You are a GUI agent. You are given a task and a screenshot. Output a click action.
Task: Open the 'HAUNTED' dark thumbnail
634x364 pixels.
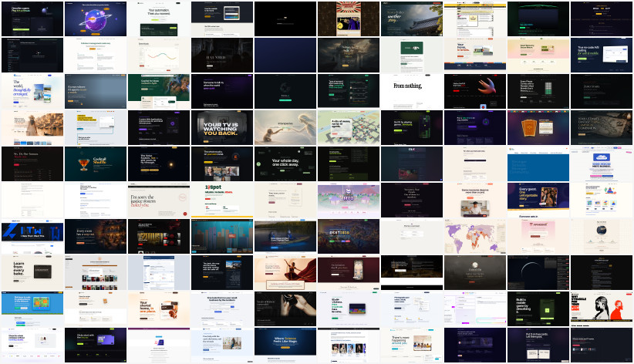coord(222,55)
